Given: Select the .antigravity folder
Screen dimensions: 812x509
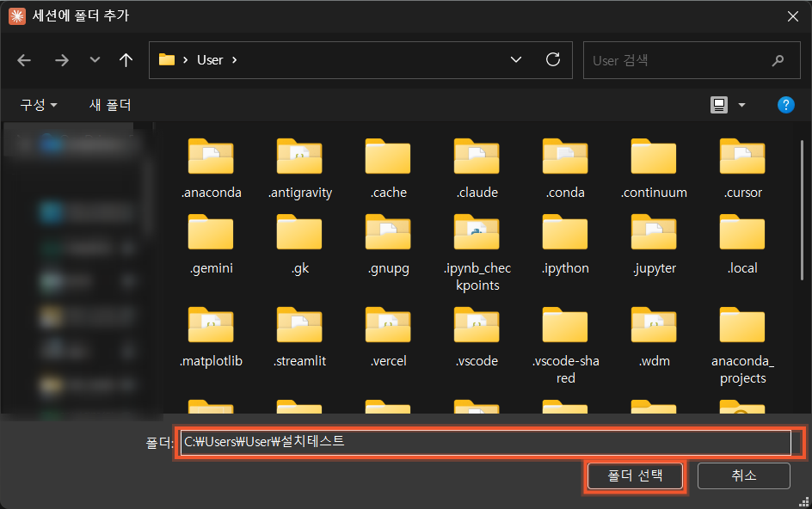Looking at the screenshot, I should (x=300, y=169).
